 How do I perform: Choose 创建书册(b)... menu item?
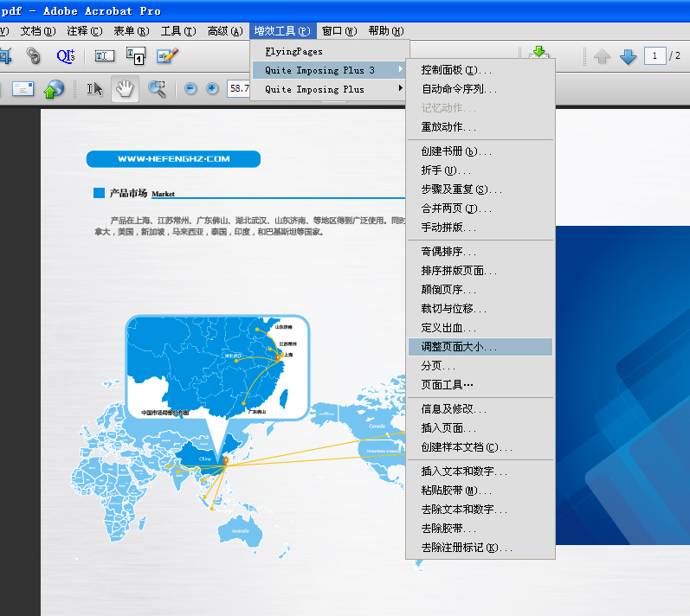click(480, 151)
